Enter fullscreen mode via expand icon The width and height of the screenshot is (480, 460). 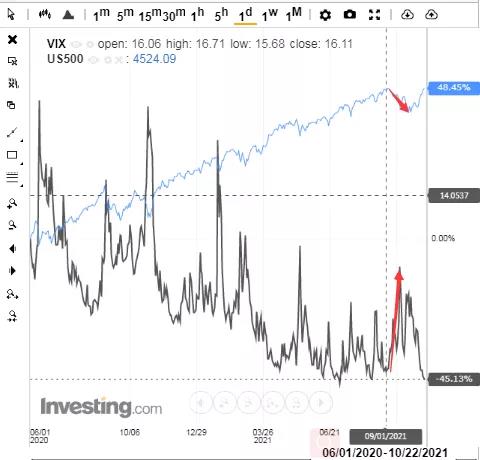[375, 15]
